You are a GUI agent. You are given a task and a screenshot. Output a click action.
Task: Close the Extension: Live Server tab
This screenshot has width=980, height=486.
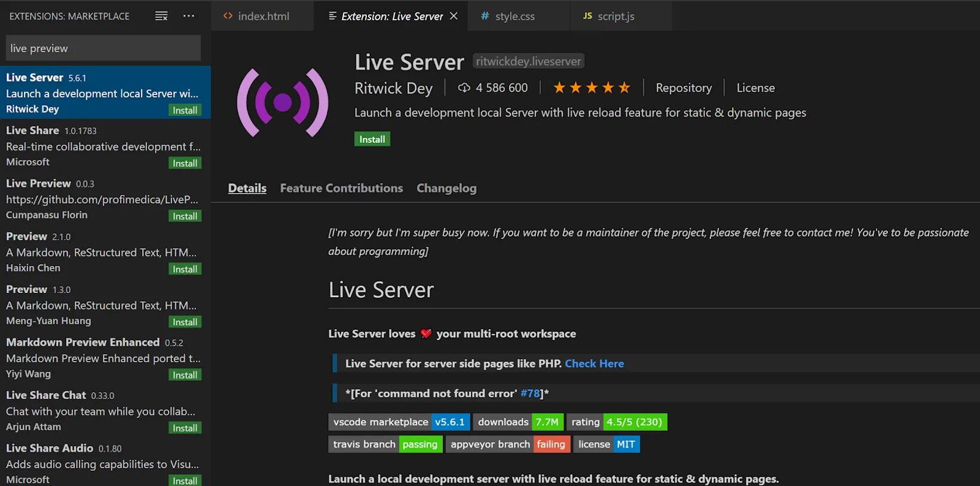pos(454,16)
